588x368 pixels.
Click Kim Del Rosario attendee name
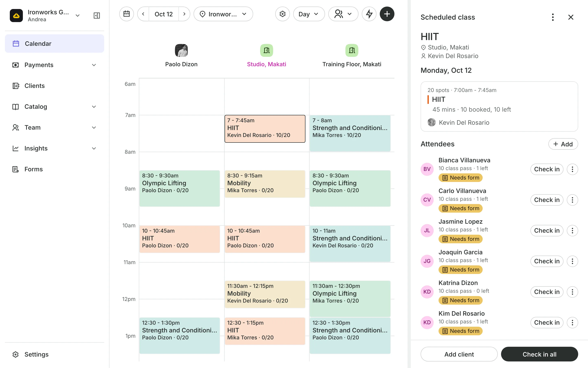pos(461,313)
